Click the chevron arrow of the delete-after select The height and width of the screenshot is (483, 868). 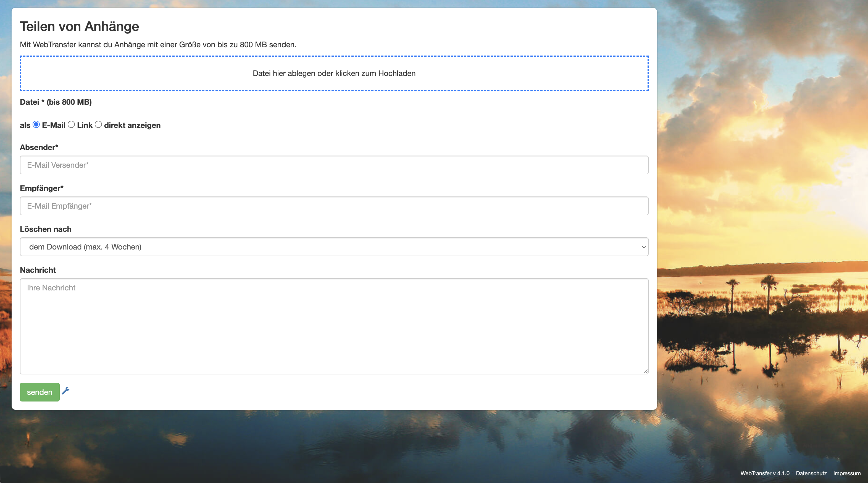[644, 247]
